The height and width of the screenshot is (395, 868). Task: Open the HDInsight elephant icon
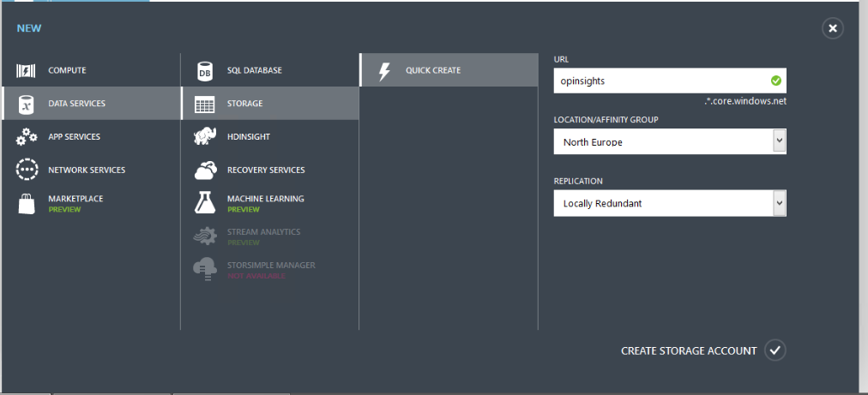pyautogui.click(x=205, y=137)
